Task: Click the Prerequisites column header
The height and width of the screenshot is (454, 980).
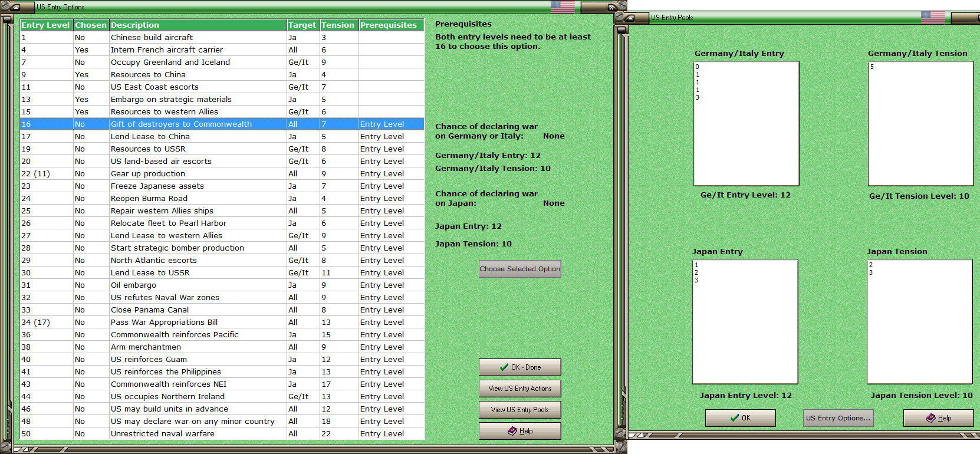Action: tap(391, 25)
